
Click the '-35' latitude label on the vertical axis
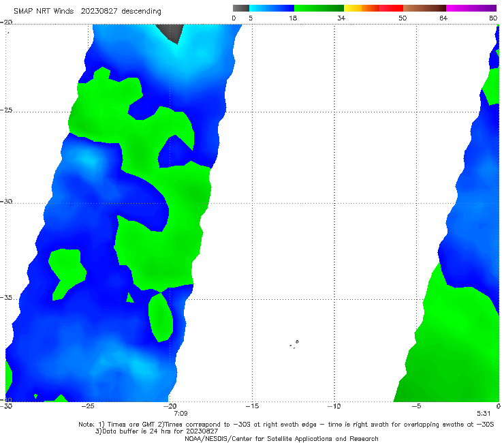(6, 297)
